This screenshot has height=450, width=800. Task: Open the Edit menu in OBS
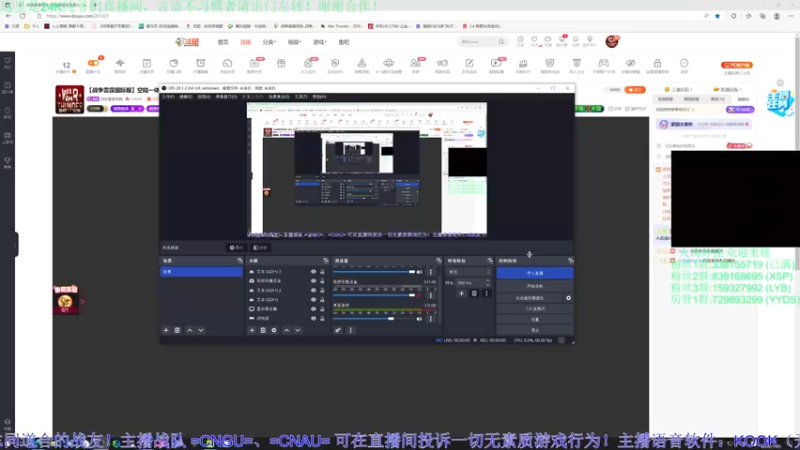pyautogui.click(x=186, y=96)
